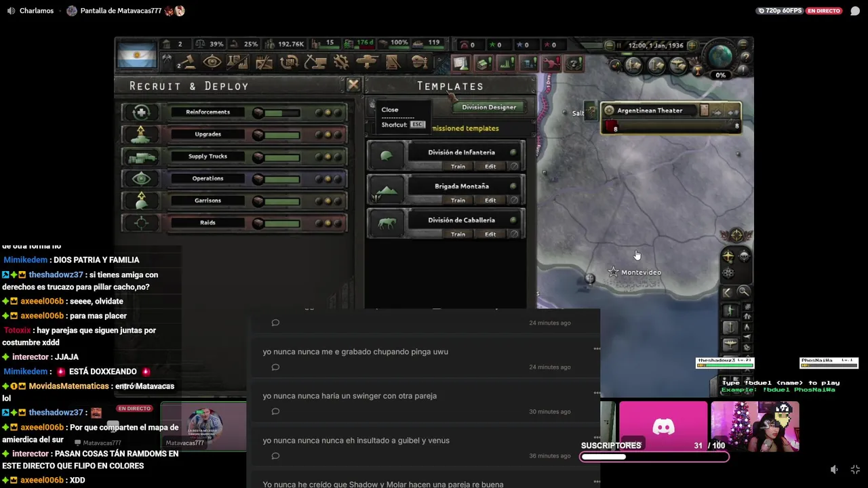
Task: Select the Garrisons label
Action: pos(208,201)
